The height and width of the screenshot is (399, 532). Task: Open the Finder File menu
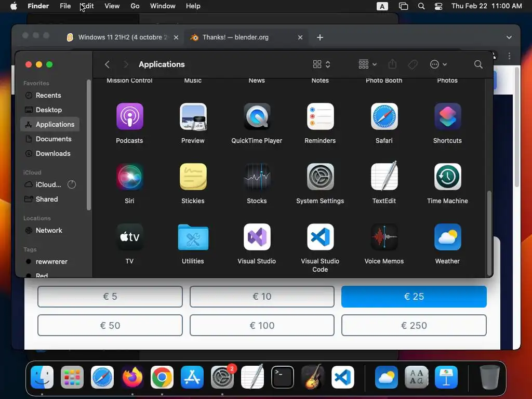coord(65,6)
